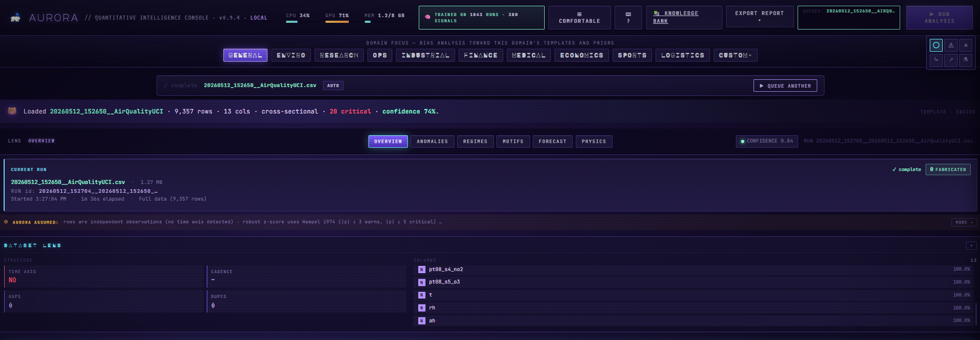Switch to the Forecast lens tab
The width and height of the screenshot is (980, 340).
pyautogui.click(x=552, y=141)
